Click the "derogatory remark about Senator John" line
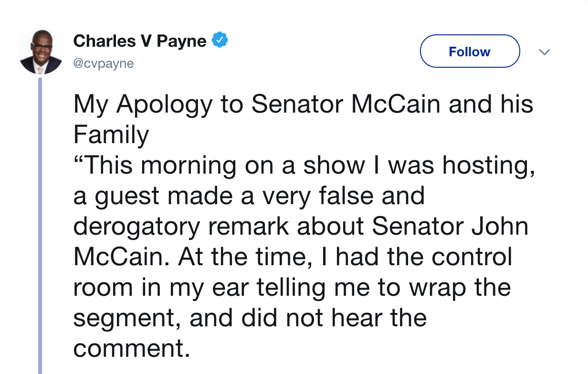Viewport: 588px width, 374px height. (x=301, y=227)
